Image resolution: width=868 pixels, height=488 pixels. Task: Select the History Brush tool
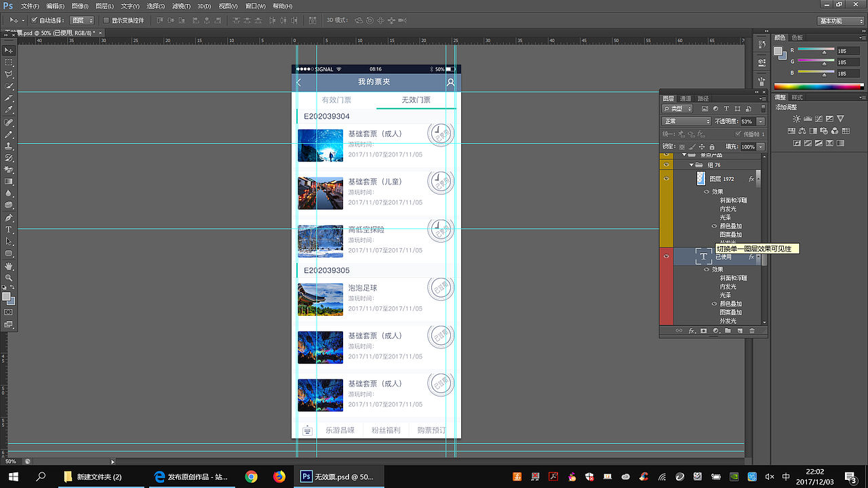[x=9, y=158]
